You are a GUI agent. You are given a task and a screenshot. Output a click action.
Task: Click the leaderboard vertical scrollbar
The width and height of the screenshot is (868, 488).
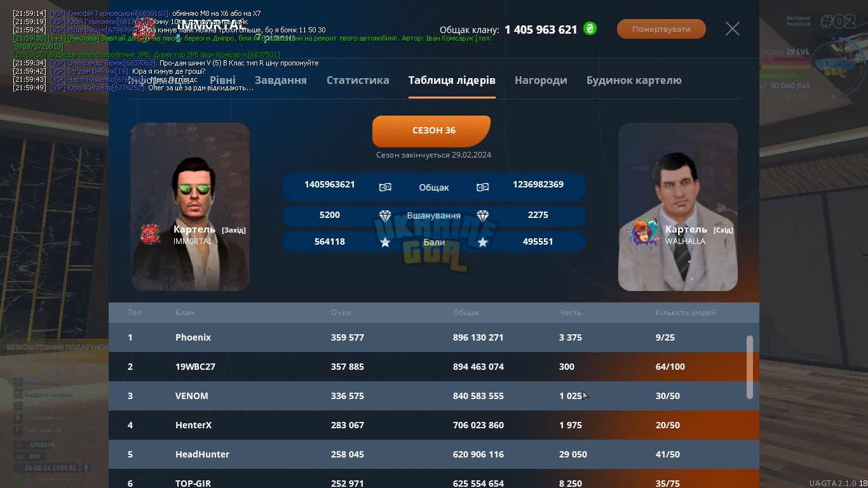tap(750, 367)
